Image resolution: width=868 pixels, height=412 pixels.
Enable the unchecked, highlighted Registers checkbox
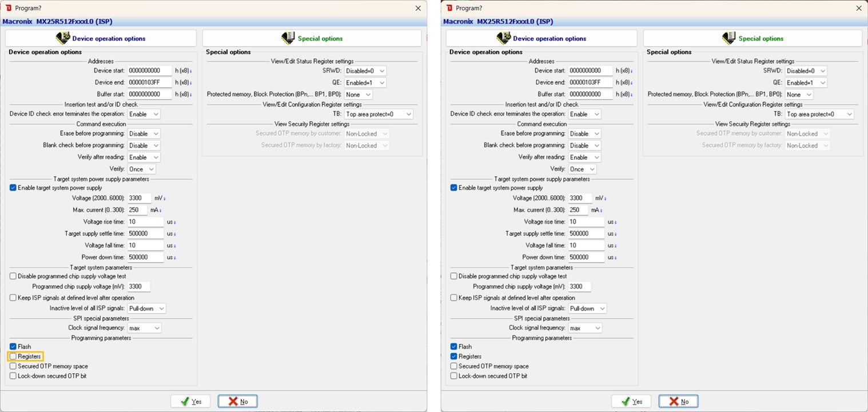click(13, 356)
